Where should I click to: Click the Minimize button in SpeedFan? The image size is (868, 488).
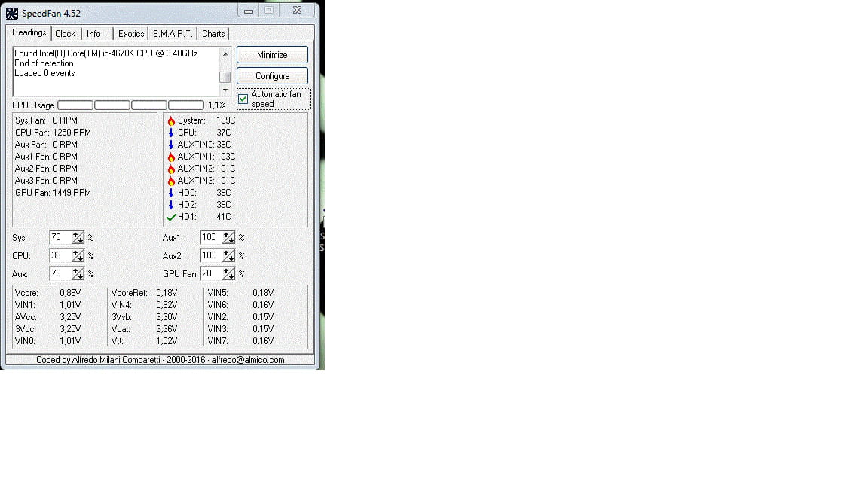coord(272,55)
